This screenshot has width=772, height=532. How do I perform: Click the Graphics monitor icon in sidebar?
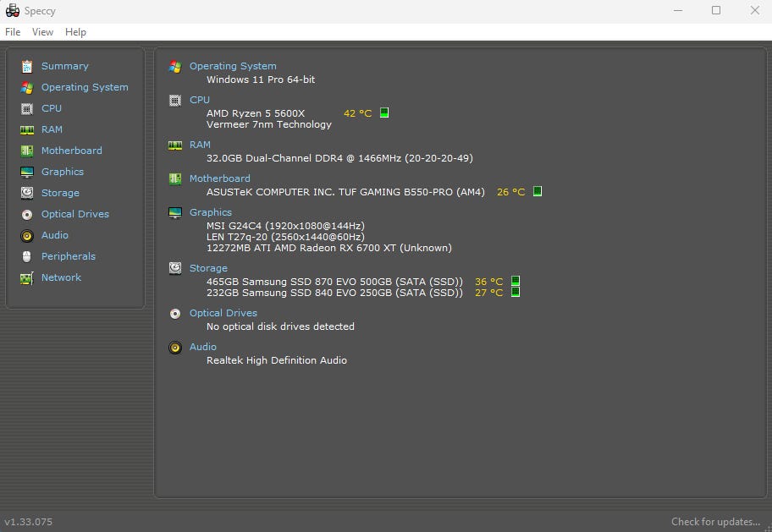click(27, 173)
